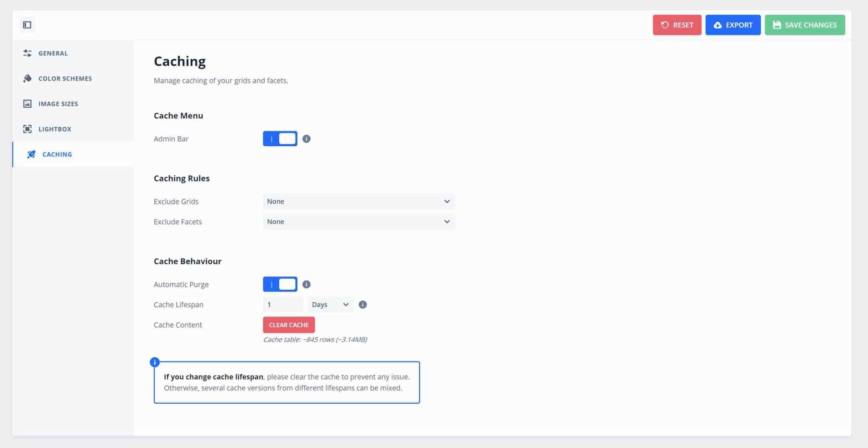Image resolution: width=868 pixels, height=448 pixels.
Task: Click the blue info badge on notice box
Action: 155,362
